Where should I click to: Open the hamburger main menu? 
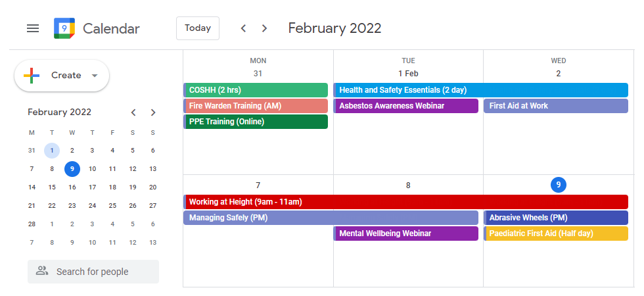tap(33, 28)
